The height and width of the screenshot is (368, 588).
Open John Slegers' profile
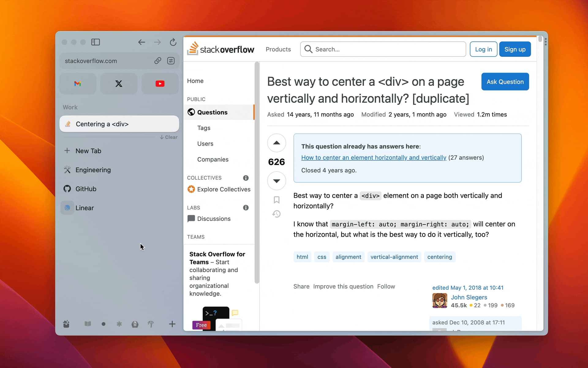[x=469, y=297]
